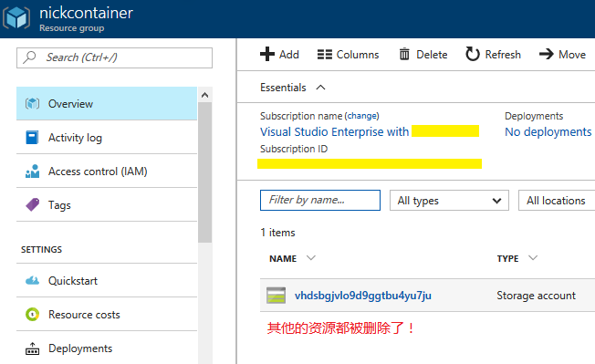Click the Move toolbar label

click(572, 55)
